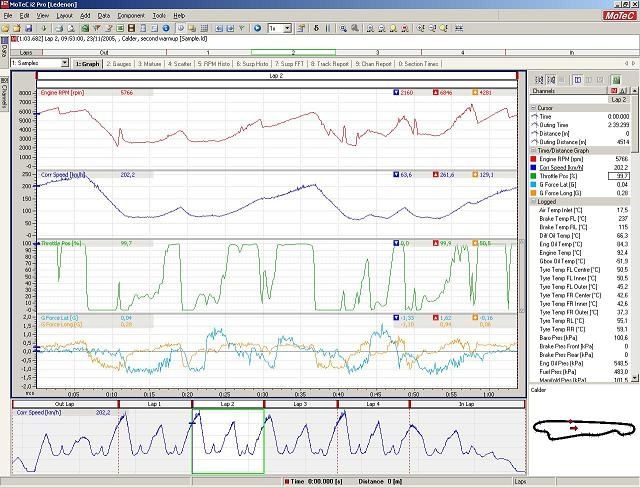Switch to 8: Track Report tab
This screenshot has width=640, height=488.
tap(330, 64)
